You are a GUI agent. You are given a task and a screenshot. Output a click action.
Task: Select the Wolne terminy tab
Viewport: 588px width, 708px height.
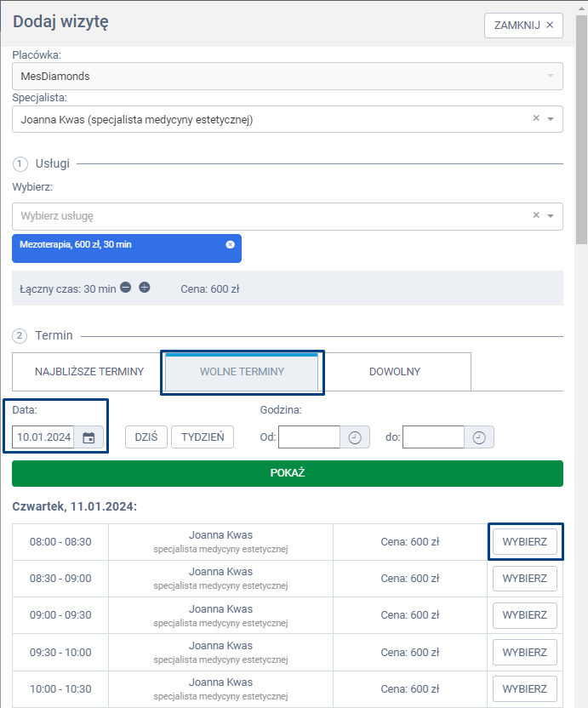point(242,372)
